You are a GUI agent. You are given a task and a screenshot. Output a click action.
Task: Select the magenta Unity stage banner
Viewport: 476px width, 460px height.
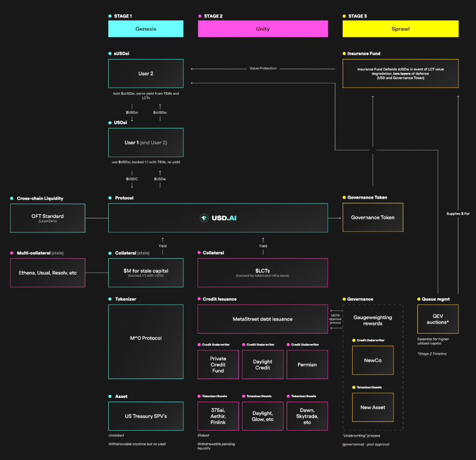(263, 29)
